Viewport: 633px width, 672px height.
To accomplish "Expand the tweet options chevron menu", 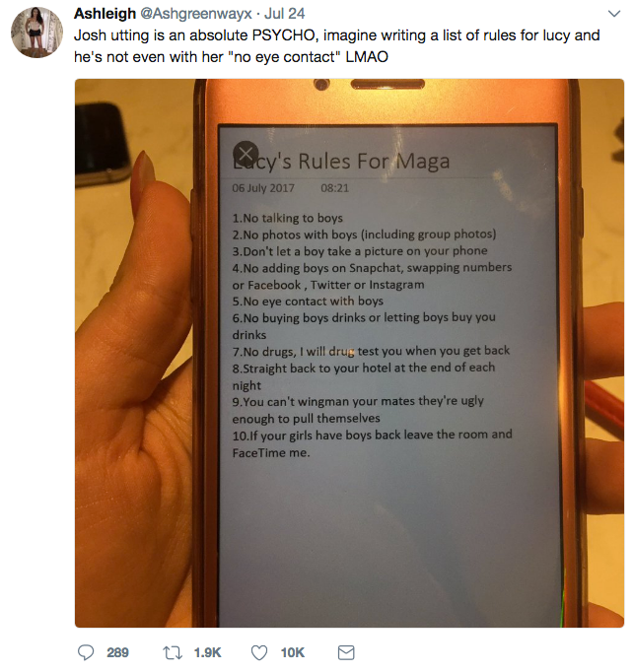I will point(614,14).
